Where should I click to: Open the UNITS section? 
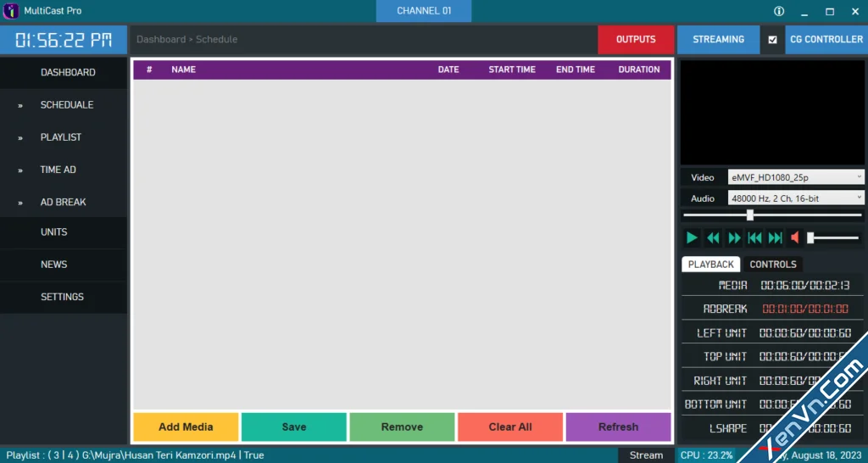pos(64,232)
